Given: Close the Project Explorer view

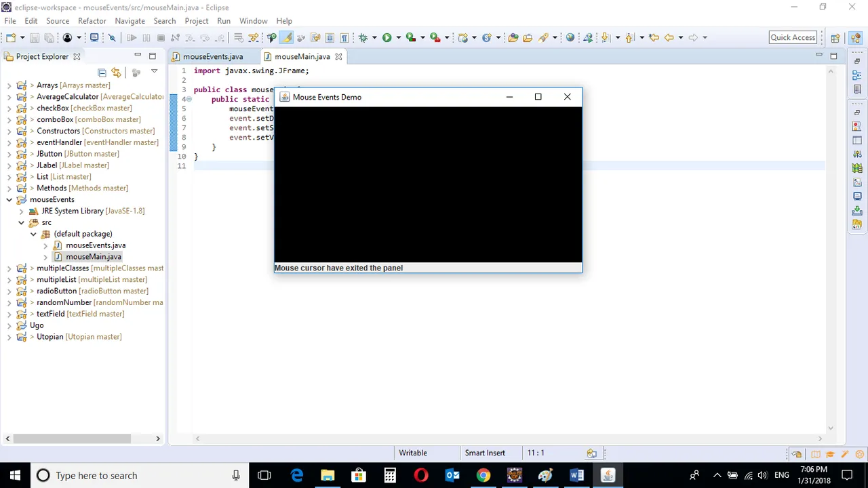Looking at the screenshot, I should pyautogui.click(x=77, y=57).
